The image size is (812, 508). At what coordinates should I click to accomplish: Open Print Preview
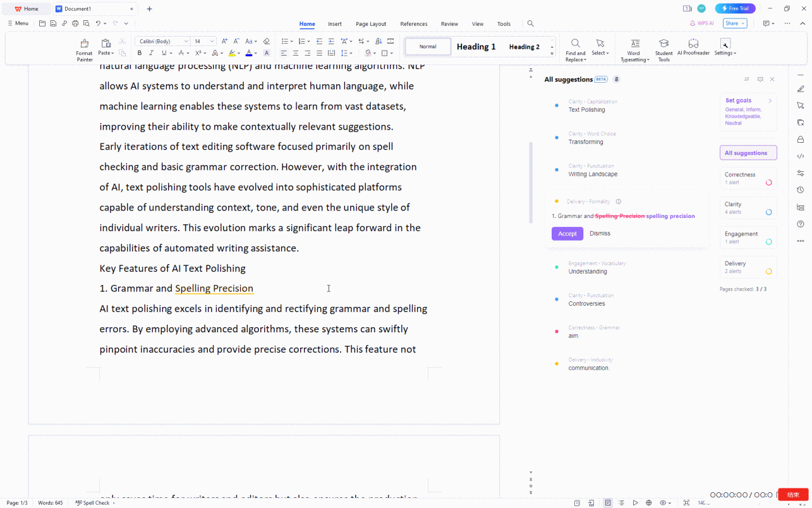85,23
